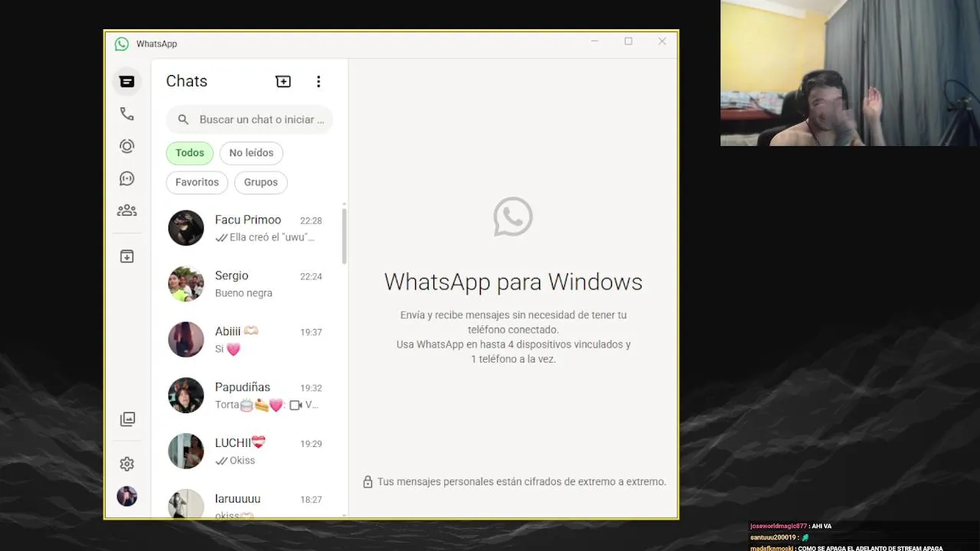The width and height of the screenshot is (980, 551).
Task: Click the 19:32 timestamp on Papudiñas
Action: 311,388
